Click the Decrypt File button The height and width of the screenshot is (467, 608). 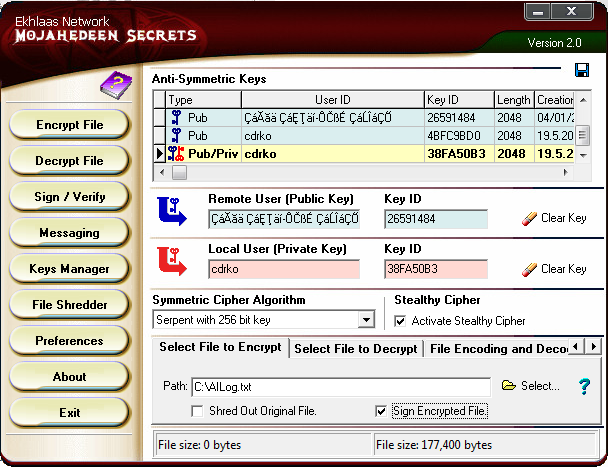click(x=69, y=161)
